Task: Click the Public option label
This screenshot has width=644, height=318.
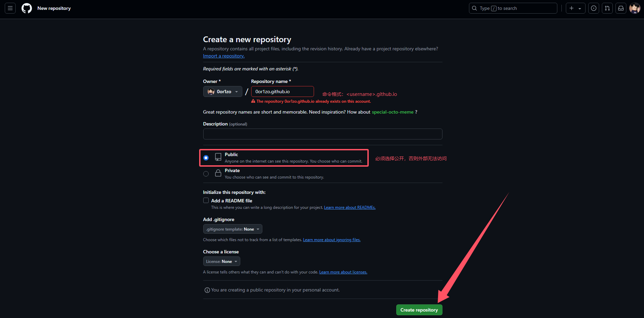Action: click(x=231, y=154)
